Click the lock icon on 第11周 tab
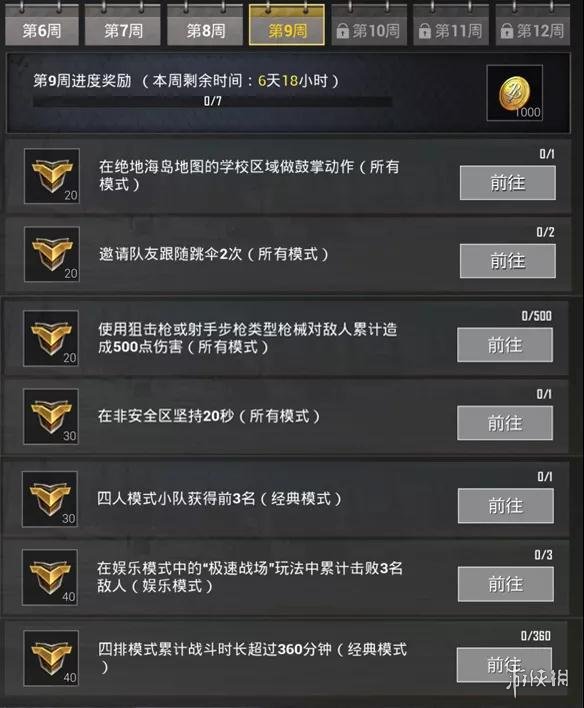 (x=425, y=31)
